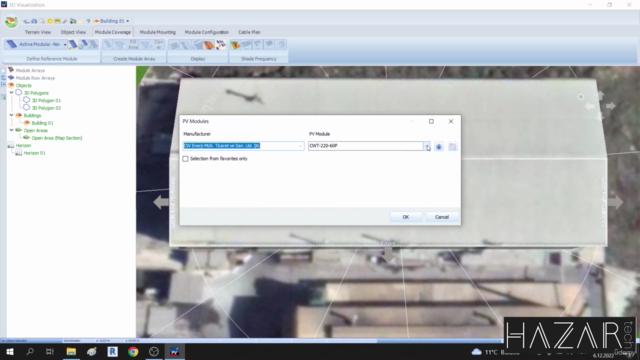Screen dimensions: 640x360
Task: Click the wrench settings icon in quick access bar
Action: pos(64,21)
